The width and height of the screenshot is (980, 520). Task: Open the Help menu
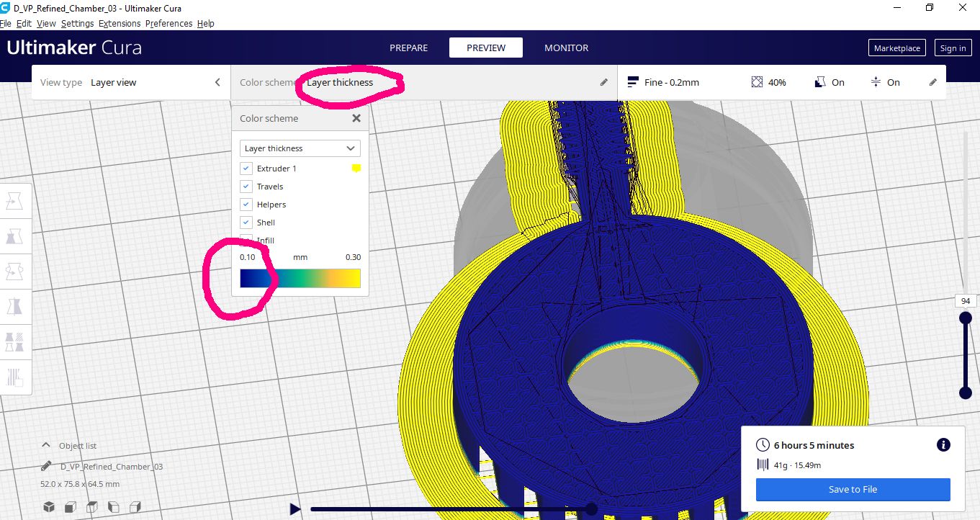206,24
